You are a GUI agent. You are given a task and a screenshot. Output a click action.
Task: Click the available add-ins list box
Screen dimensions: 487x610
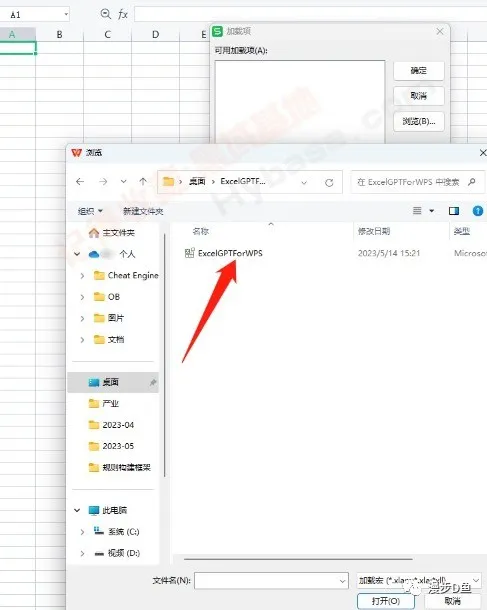pyautogui.click(x=300, y=101)
